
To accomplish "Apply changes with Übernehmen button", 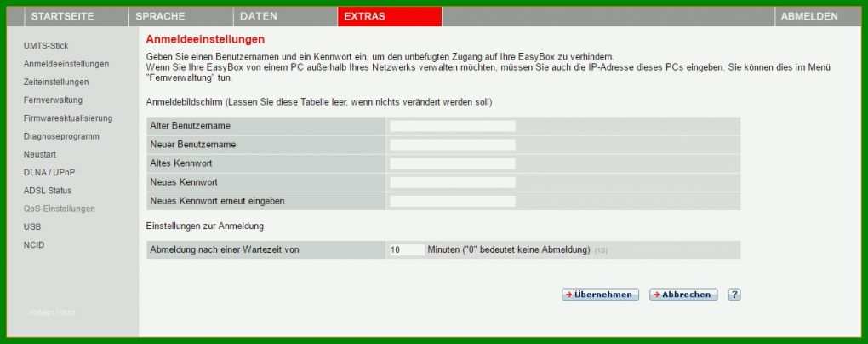I will (600, 295).
